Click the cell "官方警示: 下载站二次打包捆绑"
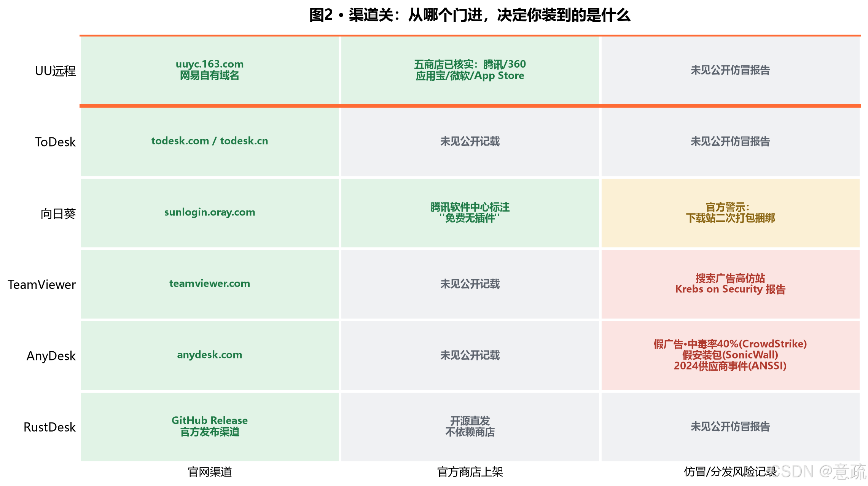The width and height of the screenshot is (868, 486). click(x=730, y=213)
